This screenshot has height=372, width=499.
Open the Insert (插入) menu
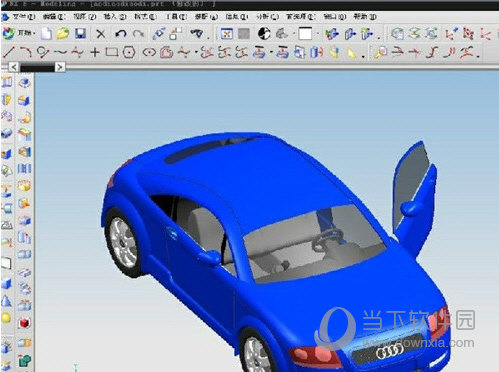coord(115,16)
